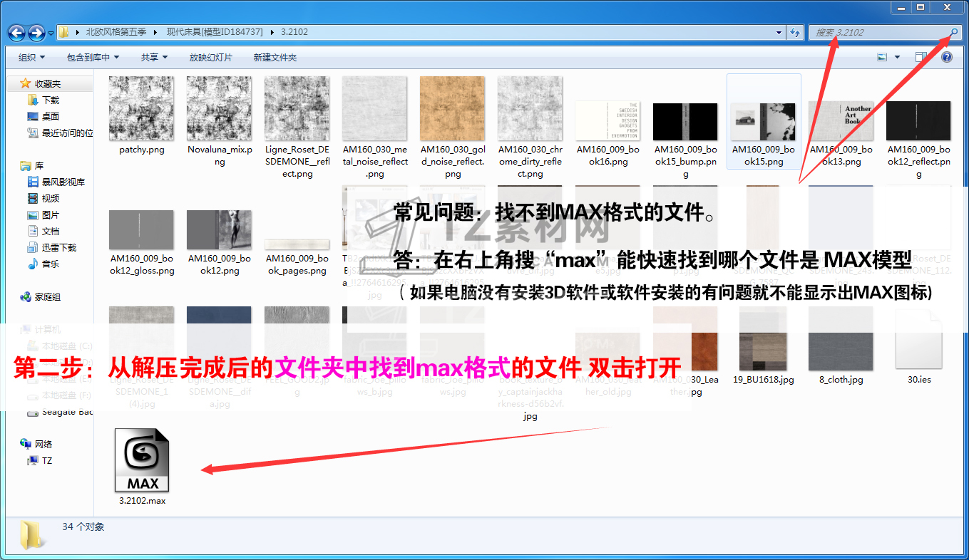The height and width of the screenshot is (560, 969).
Task: Refresh the folder using the address bar refresh icon
Action: (x=795, y=33)
